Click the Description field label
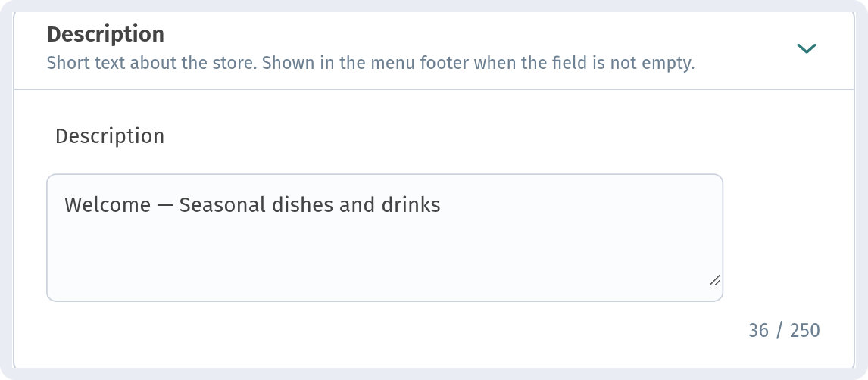The height and width of the screenshot is (380, 868). [110, 136]
